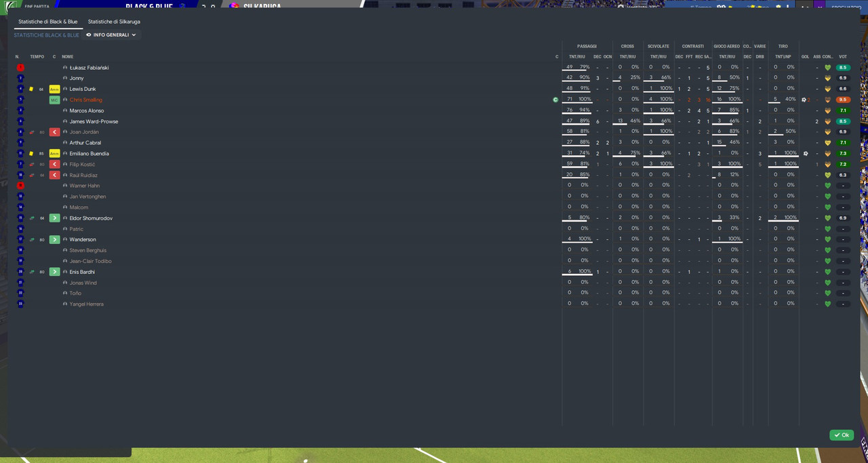Open Arthur Cabral's player profile link
This screenshot has height=463, width=868.
click(85, 143)
